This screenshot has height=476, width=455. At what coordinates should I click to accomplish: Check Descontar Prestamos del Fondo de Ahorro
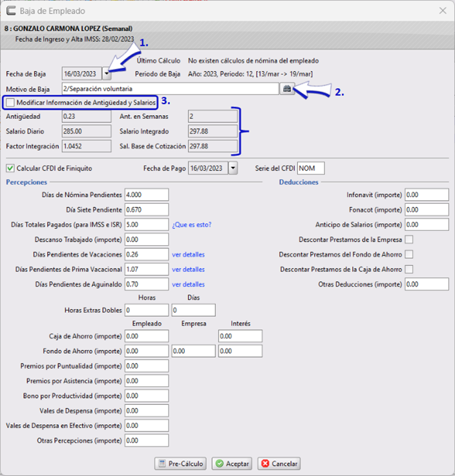(x=409, y=254)
